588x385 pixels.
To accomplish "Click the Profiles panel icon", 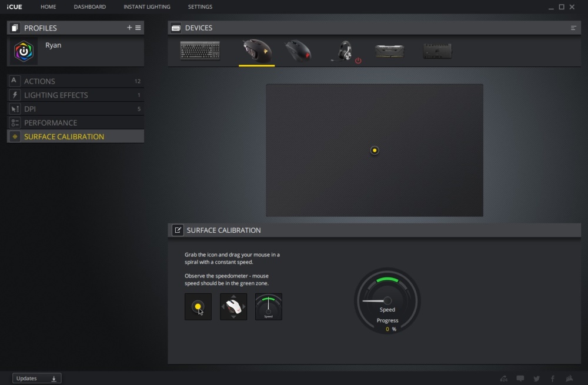I will coord(15,28).
